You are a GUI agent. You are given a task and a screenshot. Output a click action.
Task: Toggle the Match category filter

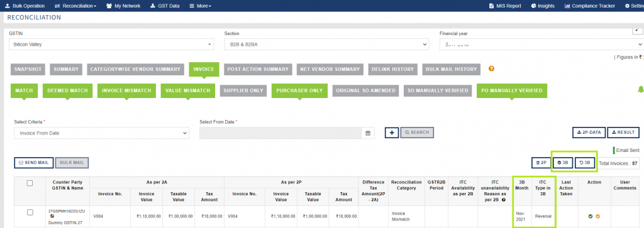click(25, 90)
